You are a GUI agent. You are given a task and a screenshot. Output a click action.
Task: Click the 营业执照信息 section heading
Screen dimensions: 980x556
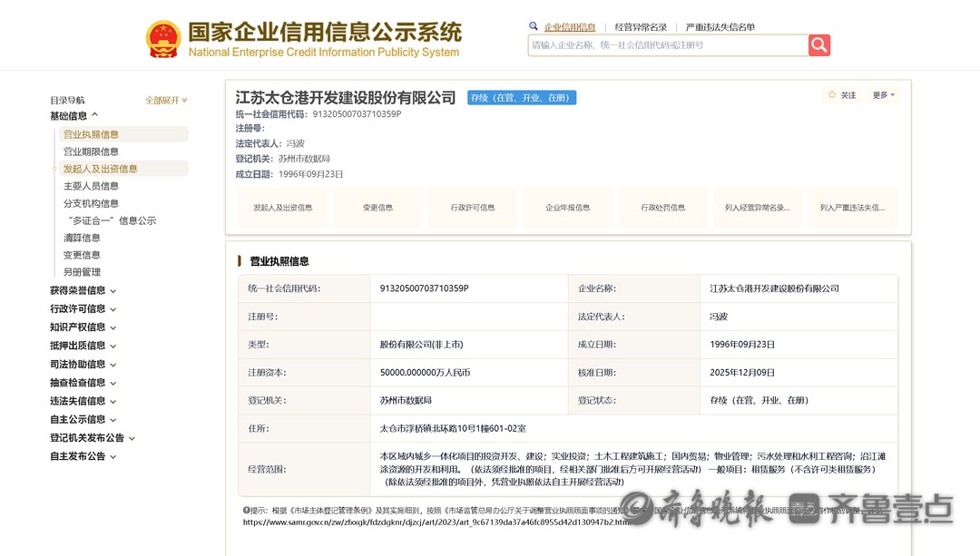(x=279, y=261)
